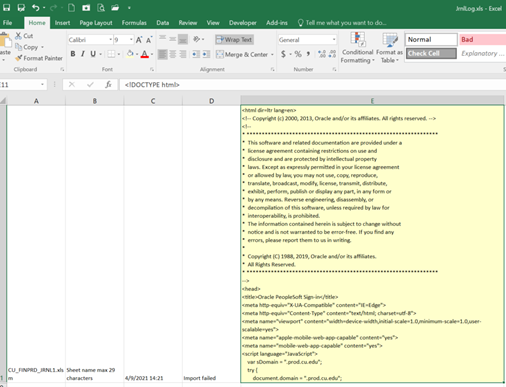
Task: Click the Open folder icon in quick access toolbar
Action: [115, 7]
